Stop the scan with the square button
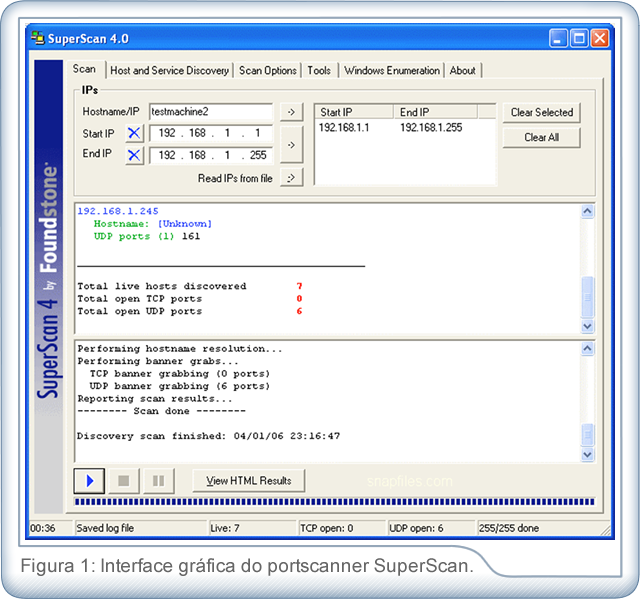Image resolution: width=640 pixels, height=599 pixels. [124, 481]
